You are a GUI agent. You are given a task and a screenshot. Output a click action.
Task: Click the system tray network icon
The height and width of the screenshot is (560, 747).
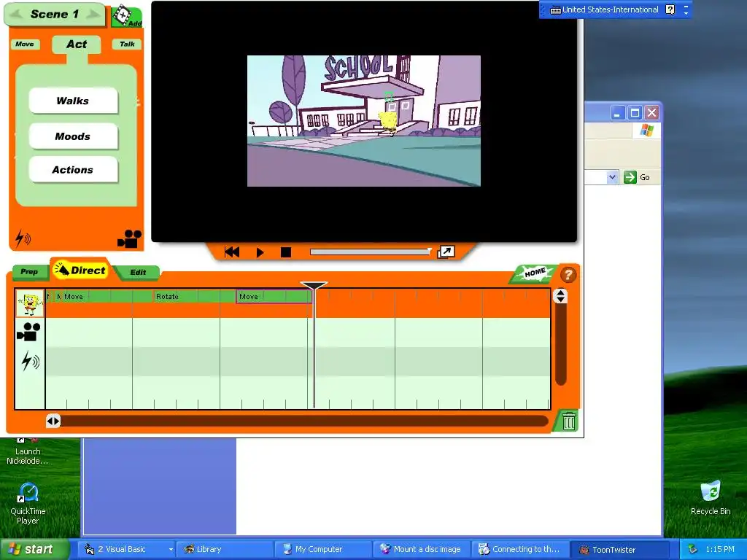tap(693, 549)
